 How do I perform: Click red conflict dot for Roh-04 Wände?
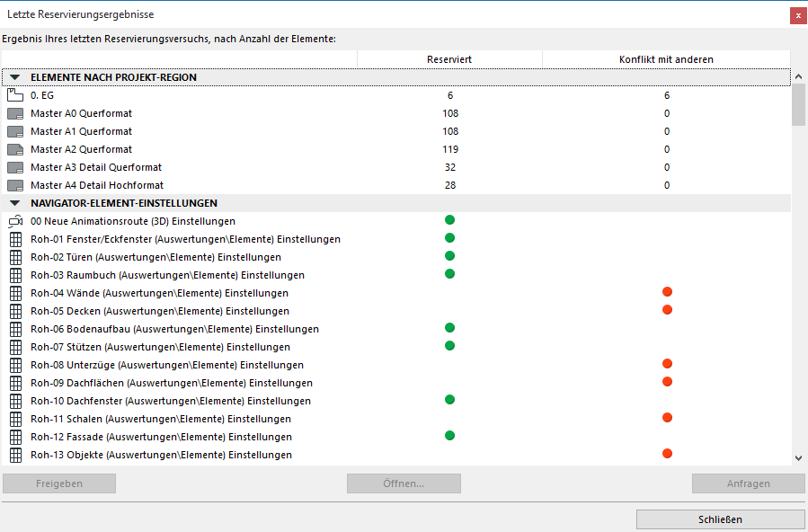click(667, 292)
